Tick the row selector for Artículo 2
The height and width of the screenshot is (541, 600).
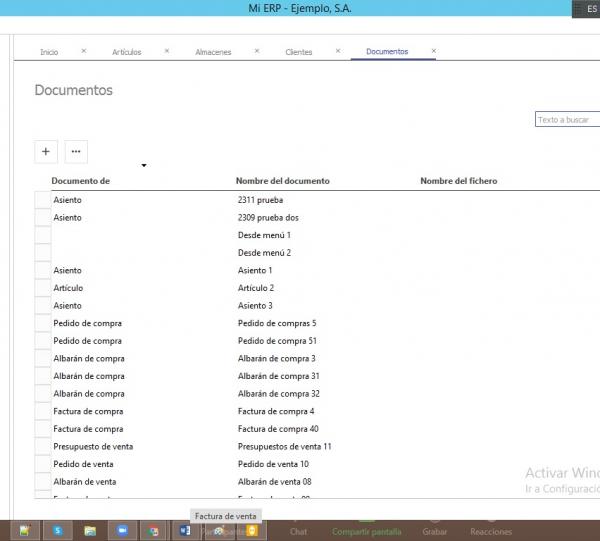[43, 288]
